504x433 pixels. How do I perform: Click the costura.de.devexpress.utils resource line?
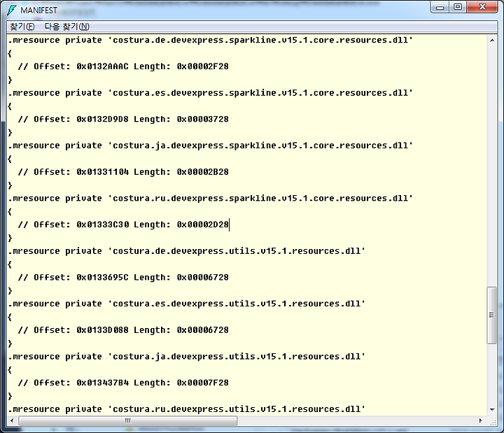pyautogui.click(x=187, y=251)
